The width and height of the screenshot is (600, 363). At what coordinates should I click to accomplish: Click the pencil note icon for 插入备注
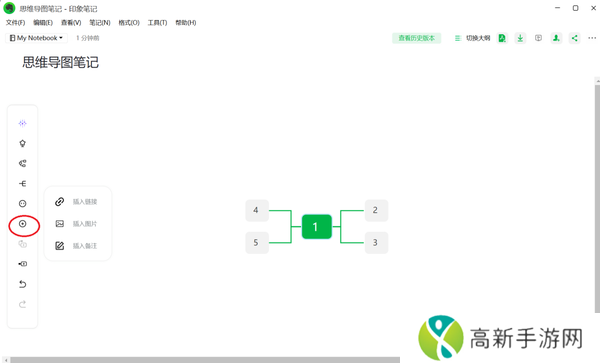click(60, 246)
